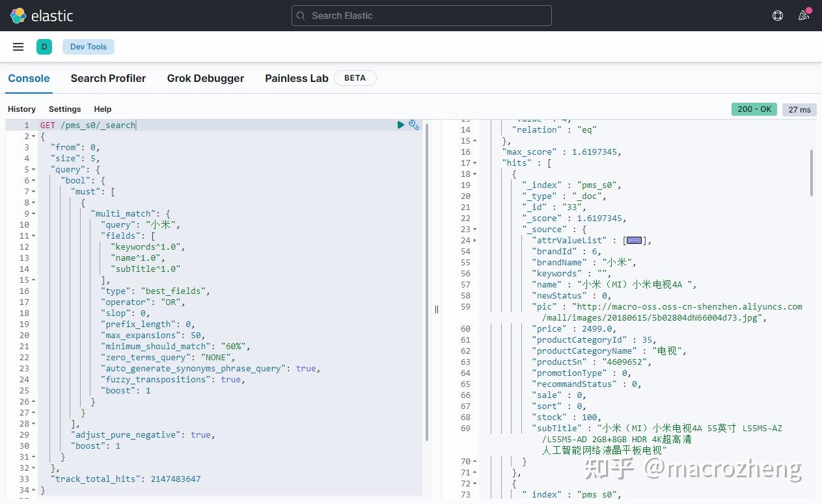Open the newsfeed icon with pink notification dot

(x=804, y=16)
